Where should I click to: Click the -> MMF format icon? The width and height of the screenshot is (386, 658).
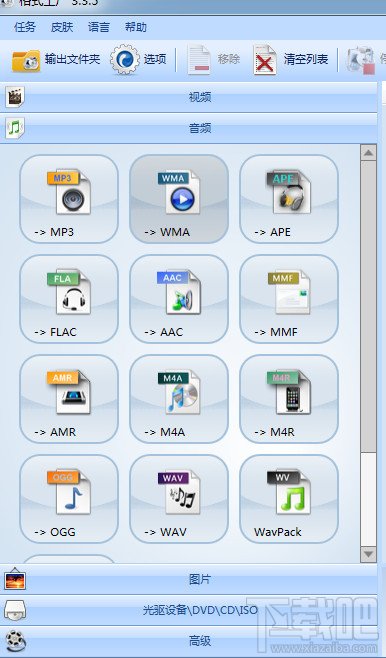pos(289,299)
